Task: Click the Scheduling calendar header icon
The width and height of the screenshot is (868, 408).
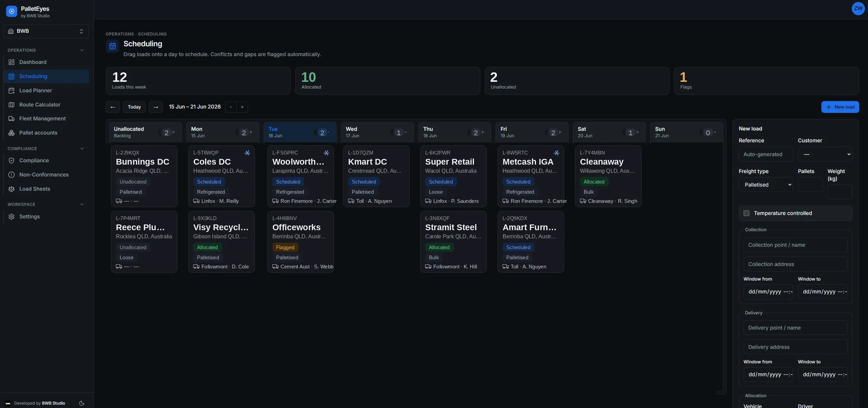Action: [112, 46]
